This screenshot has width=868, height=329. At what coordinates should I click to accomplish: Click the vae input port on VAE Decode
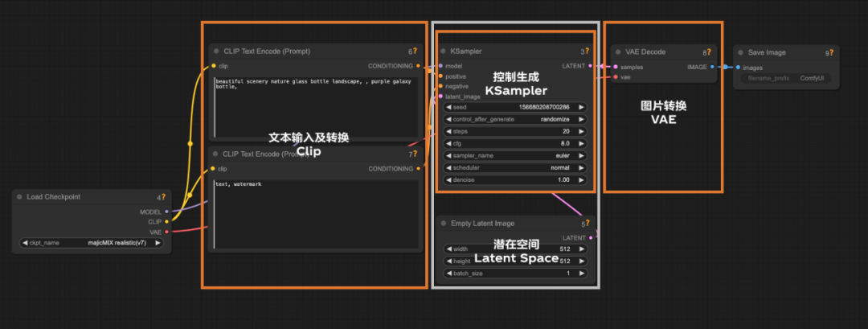(x=616, y=77)
